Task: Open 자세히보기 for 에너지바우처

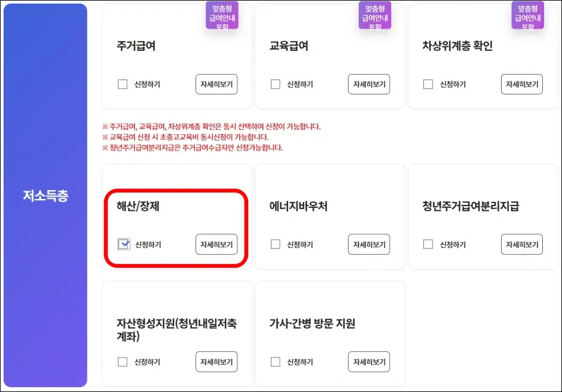Action: click(369, 244)
